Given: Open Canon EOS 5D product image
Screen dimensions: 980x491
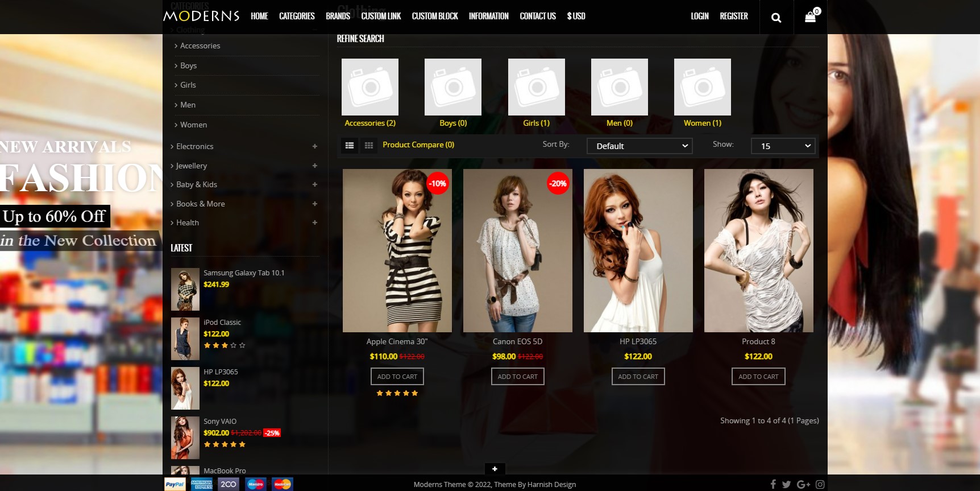Looking at the screenshot, I should pos(518,250).
